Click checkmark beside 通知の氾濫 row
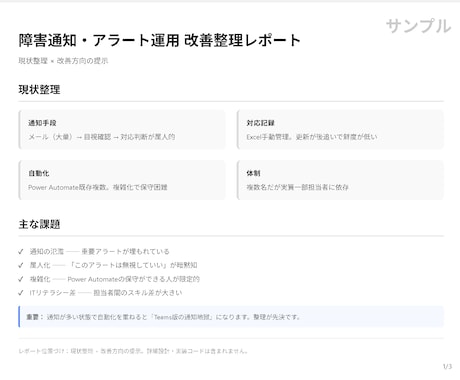The width and height of the screenshot is (460, 380). (21, 251)
